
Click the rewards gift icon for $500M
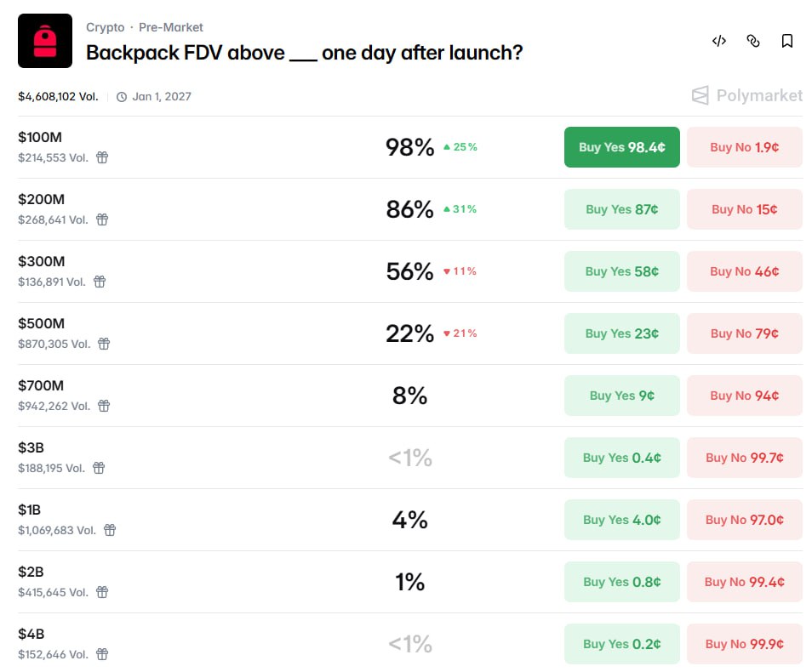(104, 344)
